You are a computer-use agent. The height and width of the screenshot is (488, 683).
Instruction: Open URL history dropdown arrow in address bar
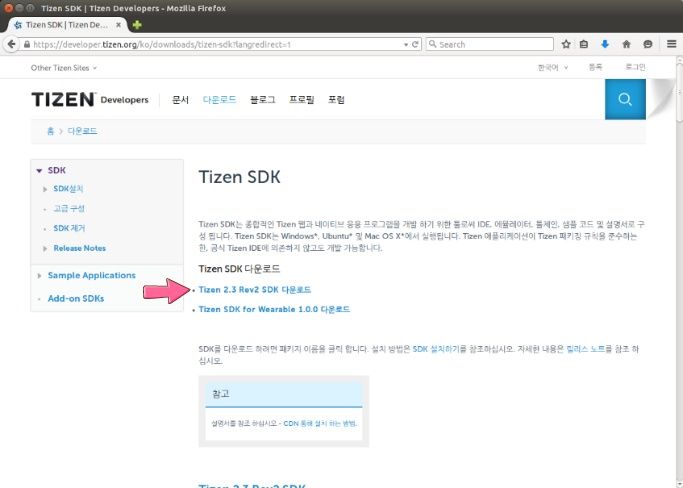(x=406, y=44)
